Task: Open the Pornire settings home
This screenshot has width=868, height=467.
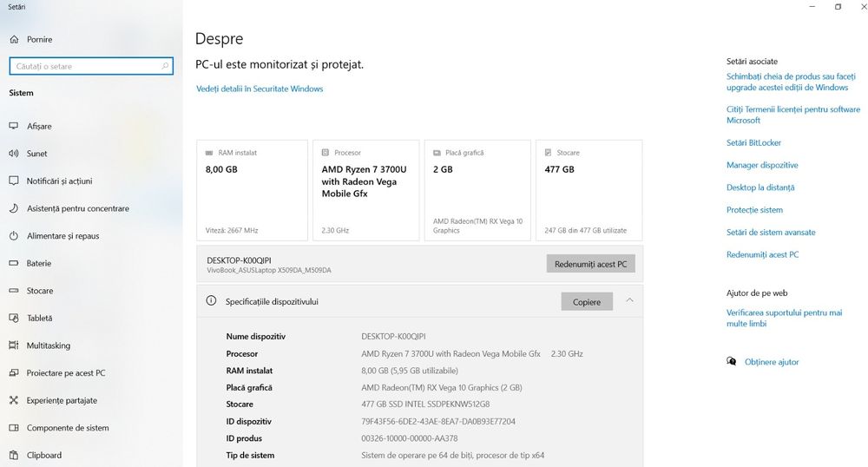Action: 39,39
